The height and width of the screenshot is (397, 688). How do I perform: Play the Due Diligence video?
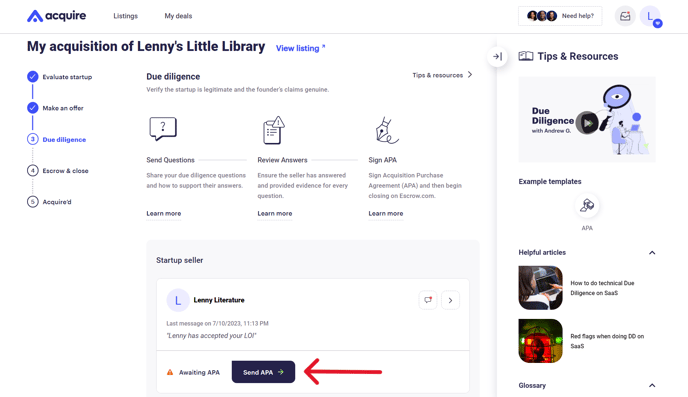[587, 123]
